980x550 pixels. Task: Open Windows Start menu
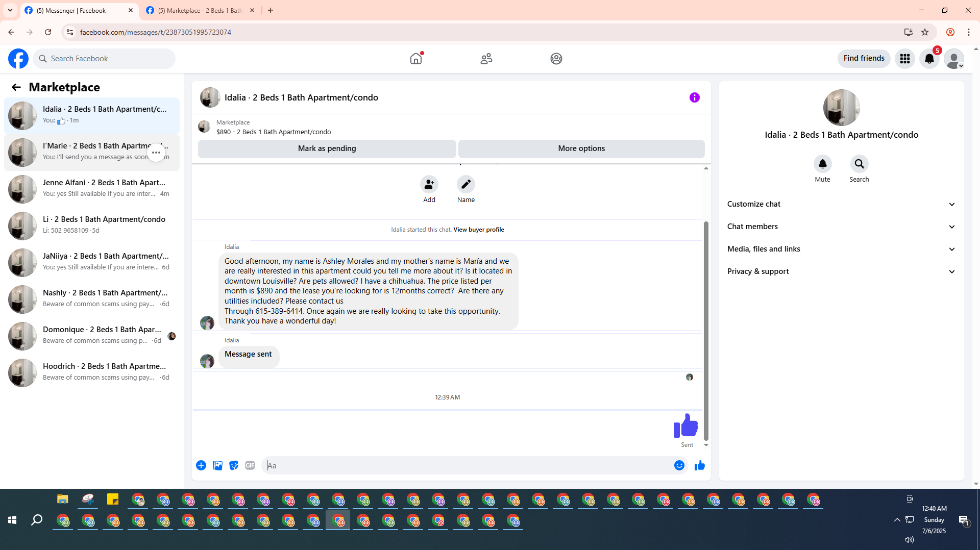pos(12,520)
